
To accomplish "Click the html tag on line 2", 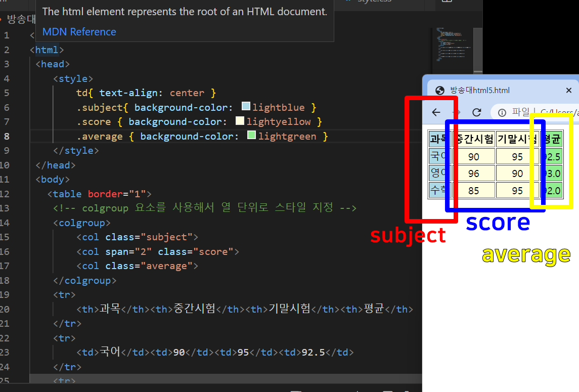I will click(47, 50).
